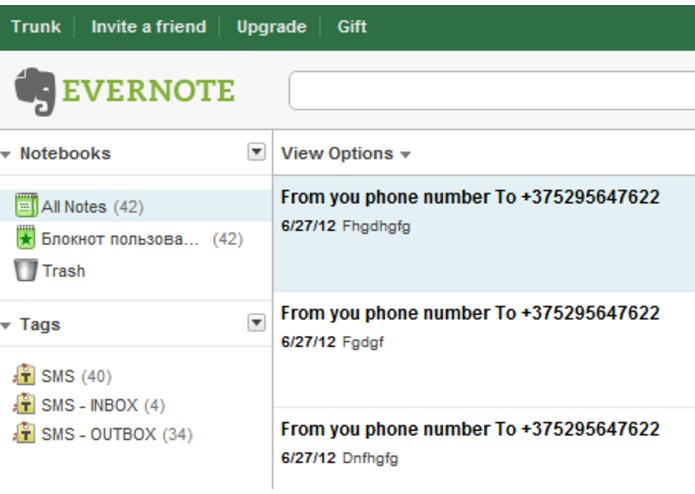Click Upgrade in the top bar
Viewport: 695px width, 494px height.
[x=272, y=27]
